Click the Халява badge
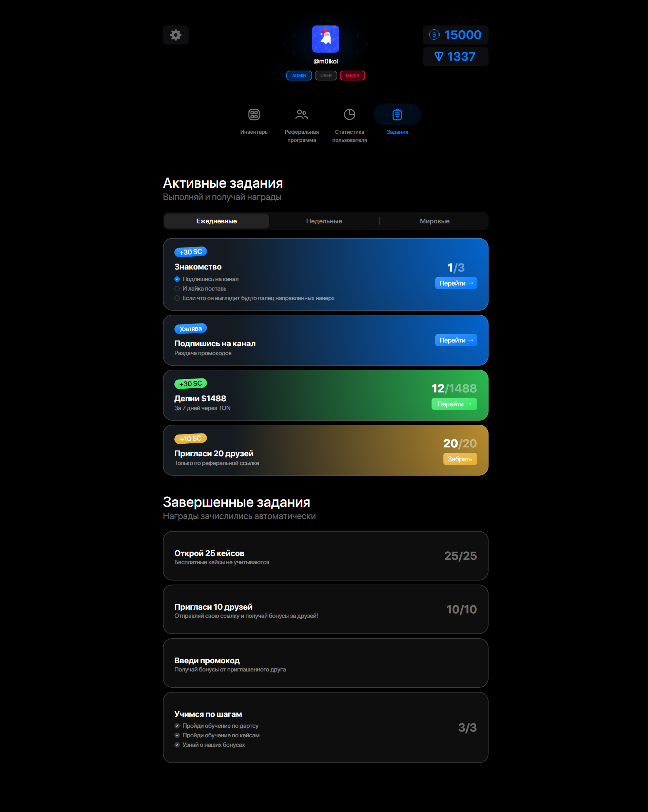 point(190,329)
